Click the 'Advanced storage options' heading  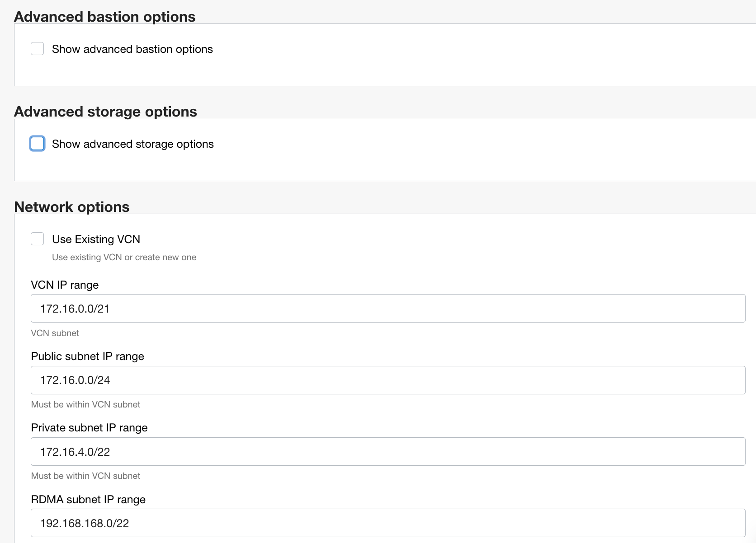coord(106,112)
